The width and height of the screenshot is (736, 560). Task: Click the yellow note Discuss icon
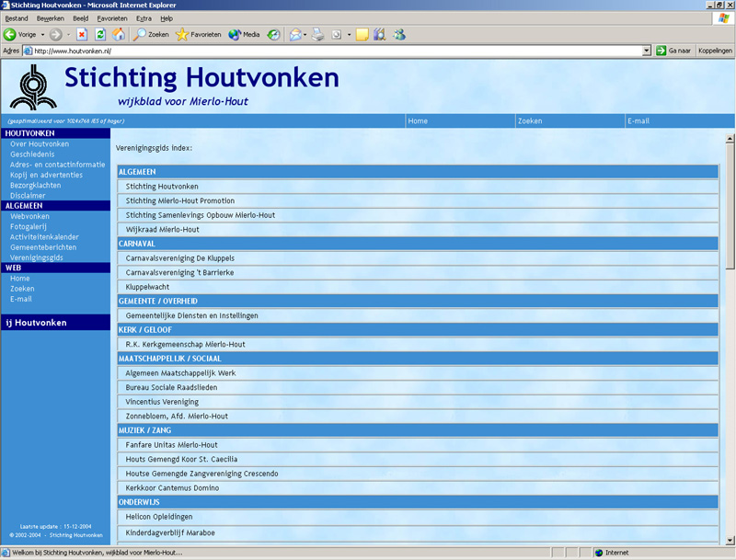362,35
